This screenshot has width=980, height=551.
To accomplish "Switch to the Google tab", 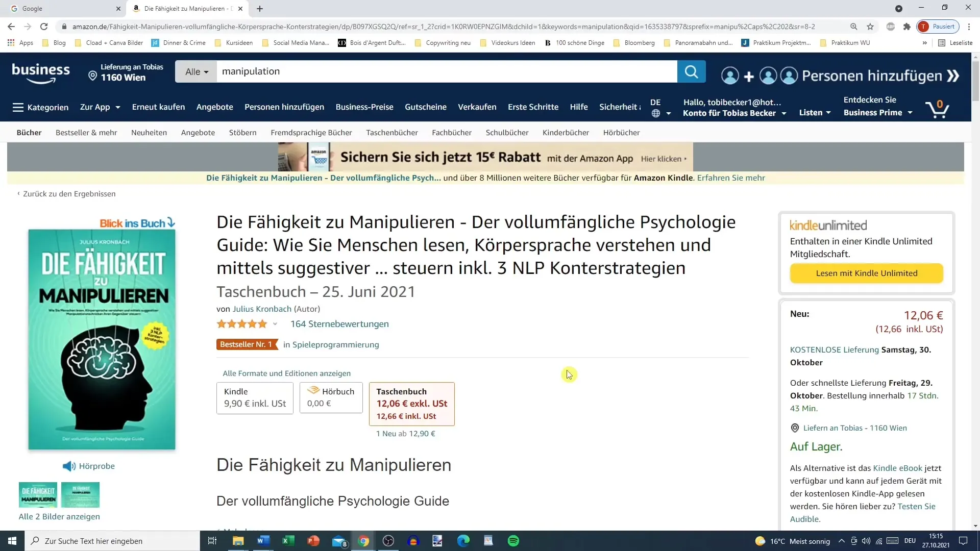I will [x=63, y=9].
